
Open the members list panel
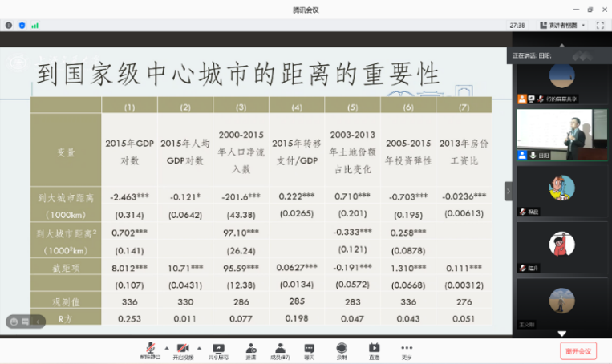pos(280,350)
